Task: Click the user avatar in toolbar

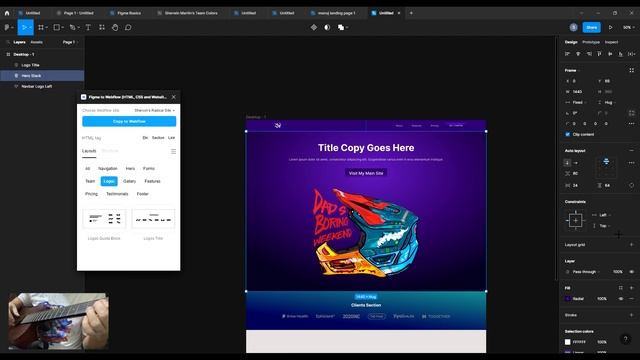Action: 573,27
